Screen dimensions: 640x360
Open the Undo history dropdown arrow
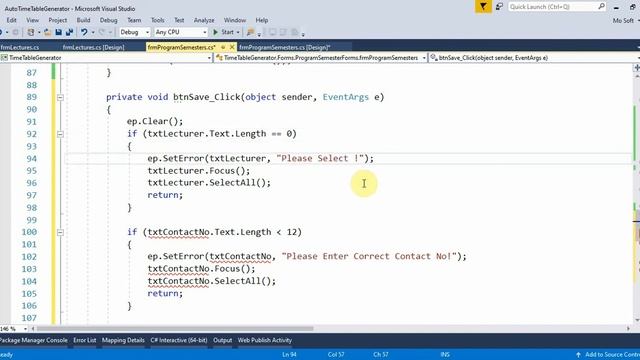tap(93, 32)
